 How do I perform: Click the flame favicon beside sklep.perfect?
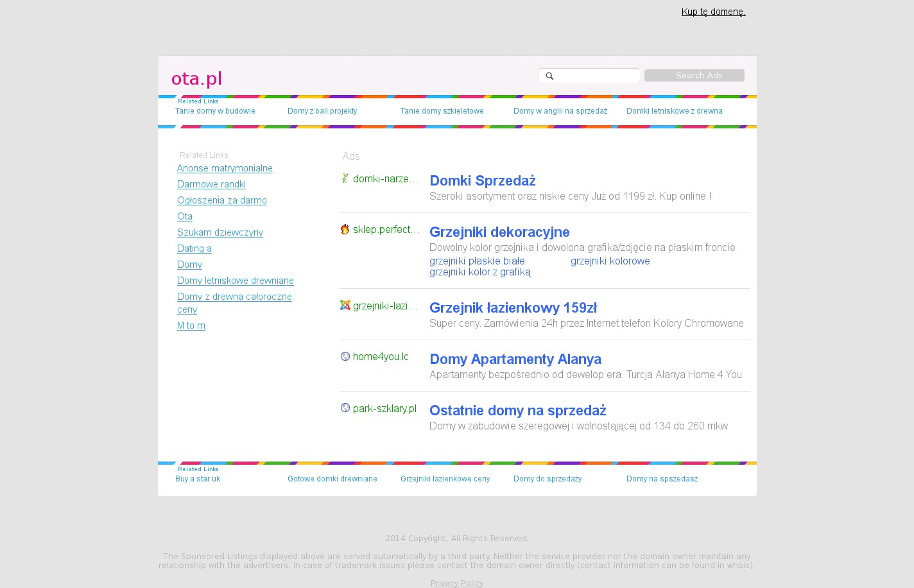345,229
